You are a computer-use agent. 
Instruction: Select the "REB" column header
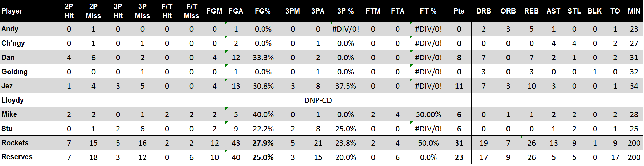tap(531, 11)
